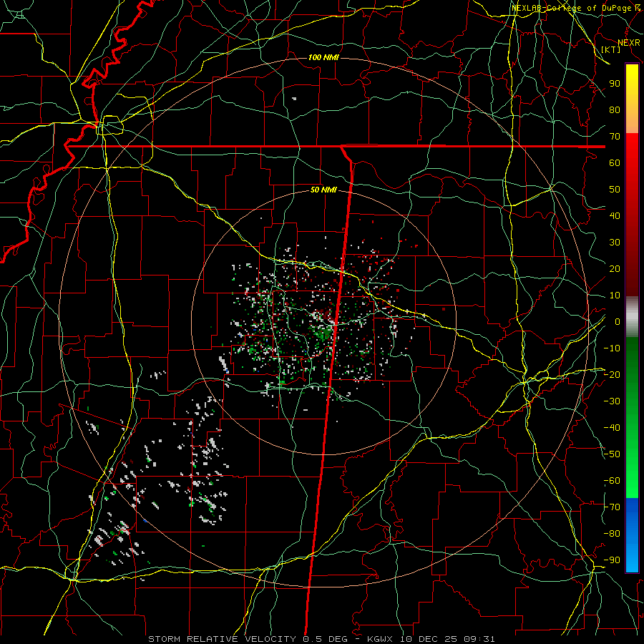Click the -20 velocity scale label
This screenshot has width=644, height=644.
[x=612, y=374]
